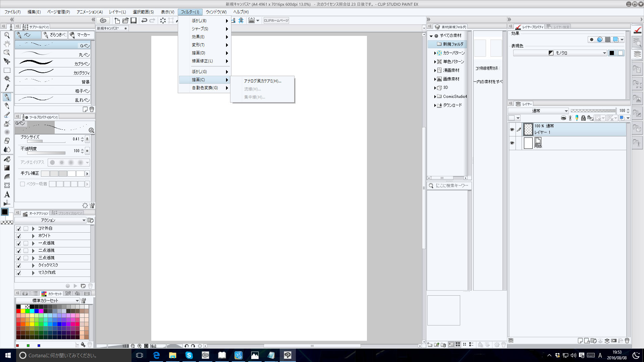
Task: Click the material search keyword field
Action: (451, 186)
